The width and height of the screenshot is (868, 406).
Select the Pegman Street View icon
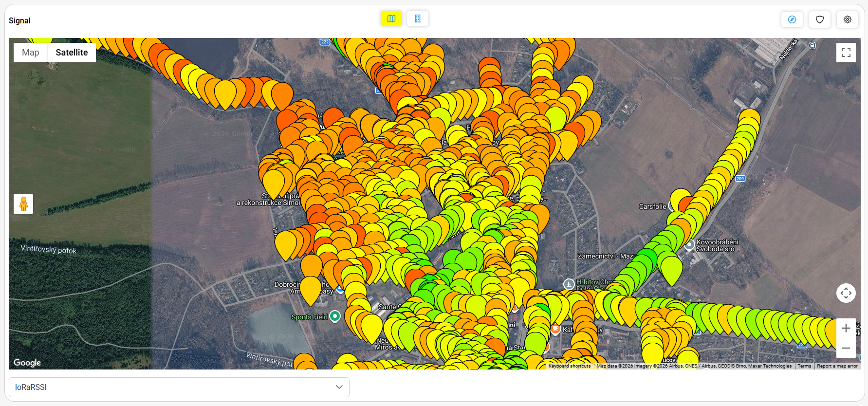pyautogui.click(x=23, y=204)
